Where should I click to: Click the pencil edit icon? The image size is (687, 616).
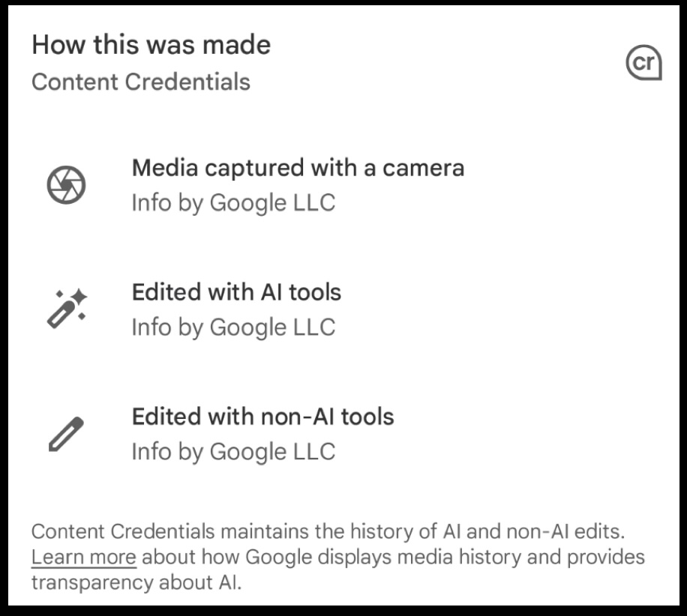(67, 434)
